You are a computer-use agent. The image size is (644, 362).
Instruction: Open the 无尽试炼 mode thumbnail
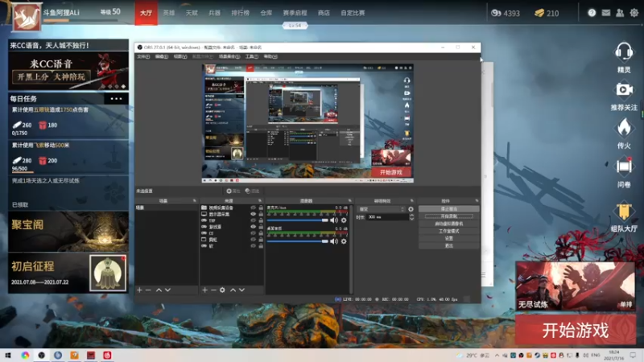coord(576,286)
